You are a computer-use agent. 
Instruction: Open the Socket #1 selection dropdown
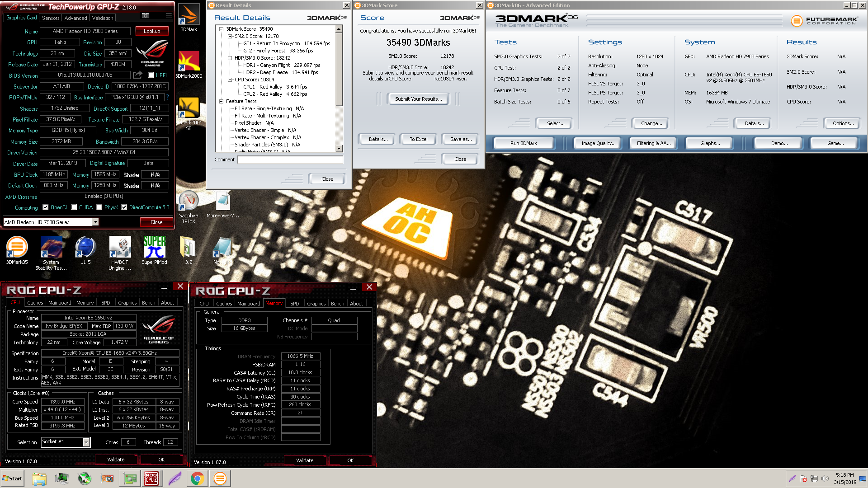(x=86, y=442)
